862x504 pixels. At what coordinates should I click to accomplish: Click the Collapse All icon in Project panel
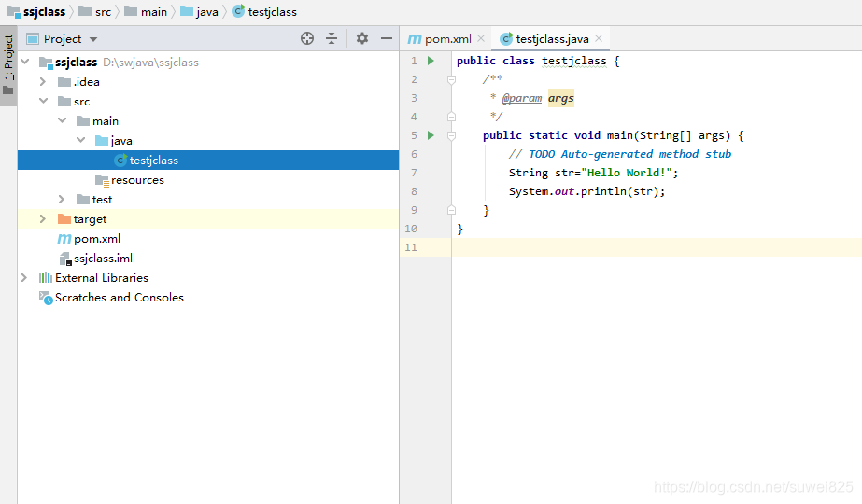coord(332,38)
